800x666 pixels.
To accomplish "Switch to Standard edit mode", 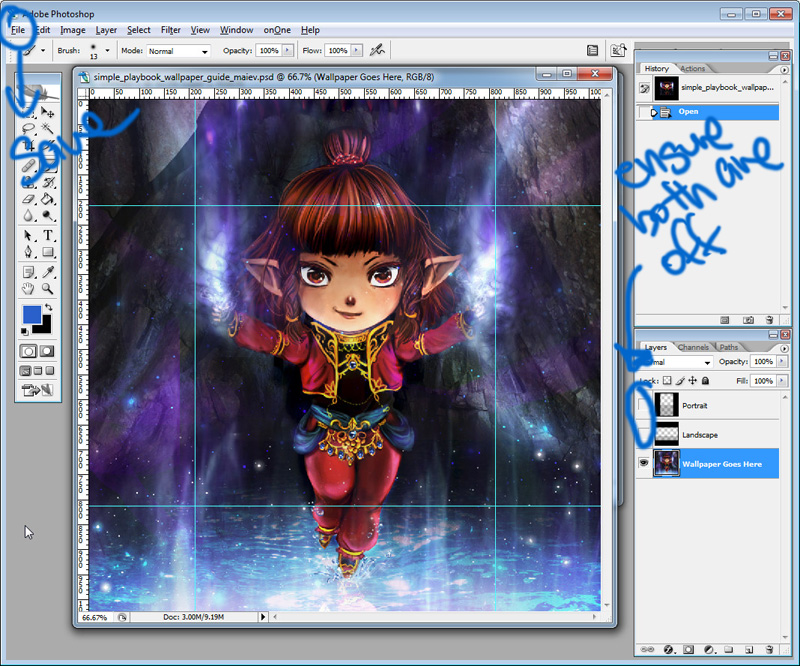I will click(28, 351).
